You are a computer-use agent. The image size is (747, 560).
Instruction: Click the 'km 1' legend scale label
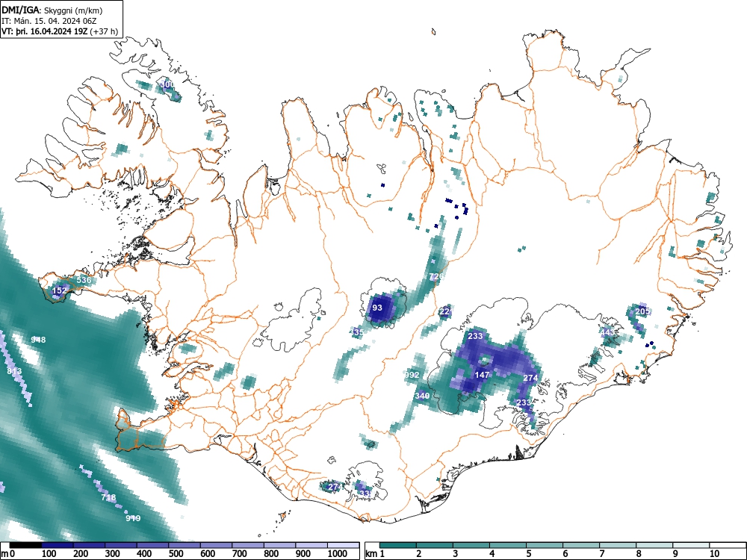click(375, 554)
